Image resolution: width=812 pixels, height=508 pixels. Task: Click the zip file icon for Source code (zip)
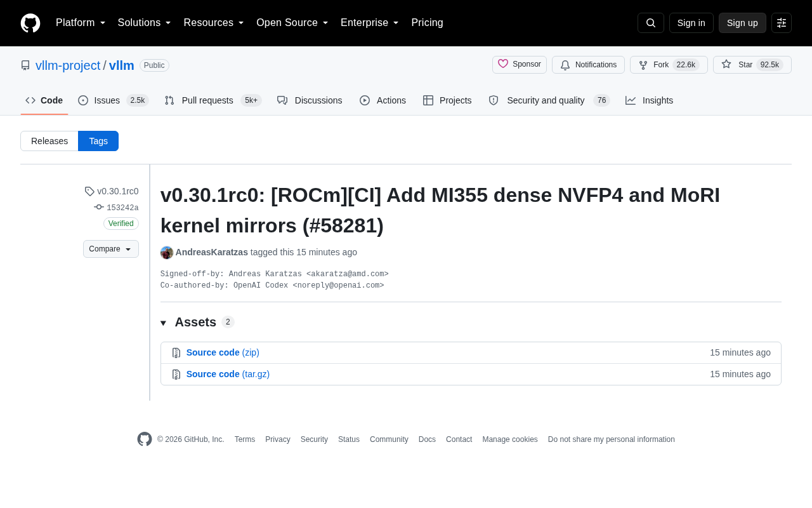click(176, 353)
